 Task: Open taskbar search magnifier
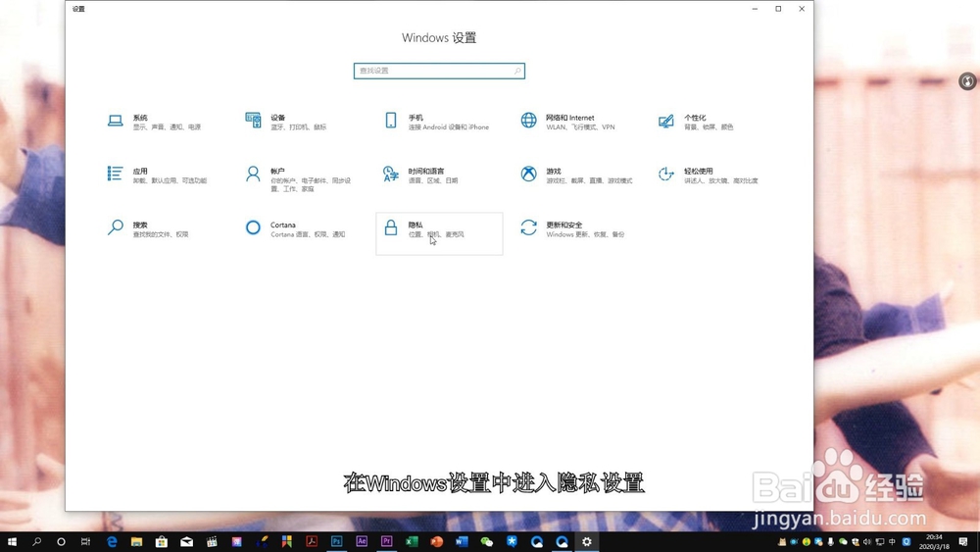tap(36, 541)
